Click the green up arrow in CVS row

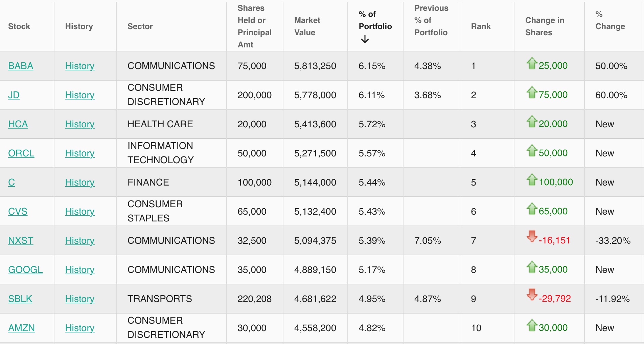(x=532, y=209)
